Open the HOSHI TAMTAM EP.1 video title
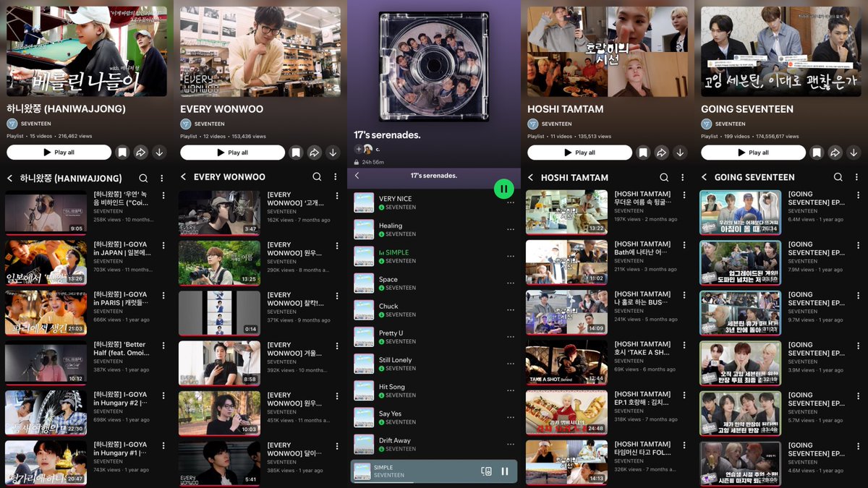 tap(642, 398)
